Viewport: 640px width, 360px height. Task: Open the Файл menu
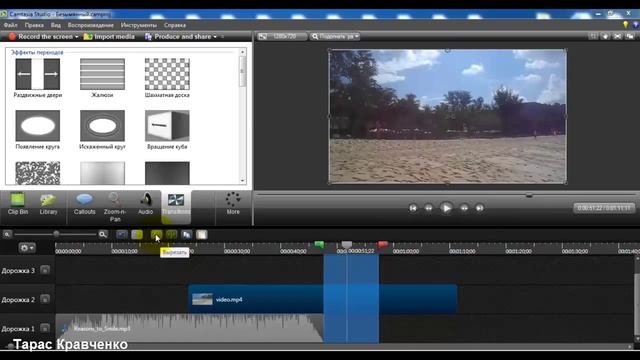(10, 25)
